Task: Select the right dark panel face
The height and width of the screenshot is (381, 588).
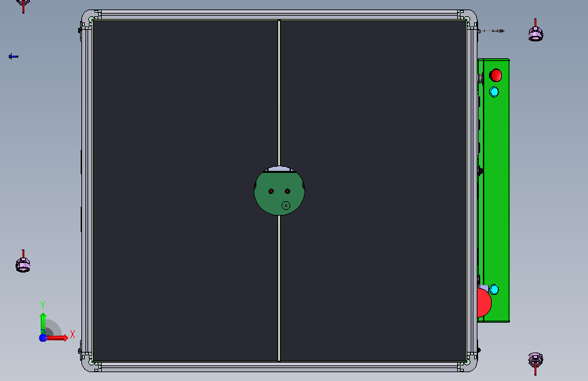Action: [373, 191]
